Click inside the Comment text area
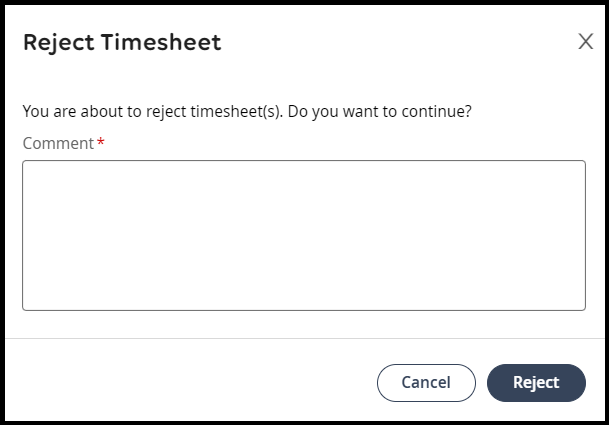The height and width of the screenshot is (425, 609). 304,235
